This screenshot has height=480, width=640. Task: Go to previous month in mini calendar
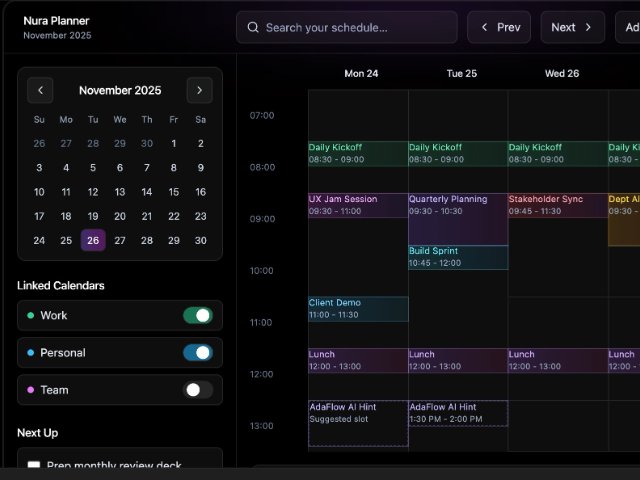40,90
